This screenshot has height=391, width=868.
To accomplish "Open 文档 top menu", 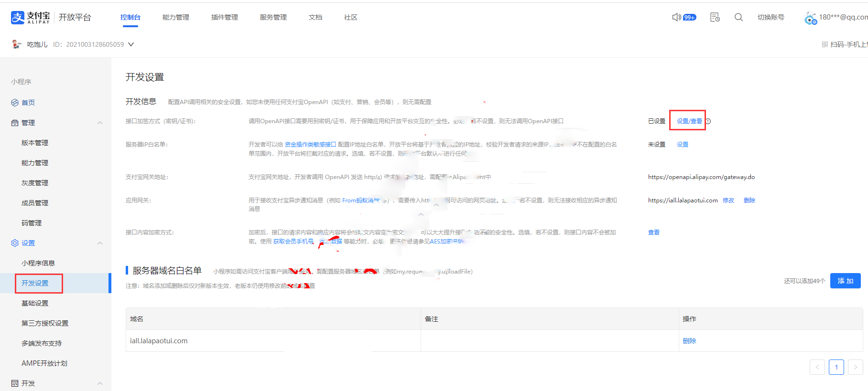I will tap(315, 17).
